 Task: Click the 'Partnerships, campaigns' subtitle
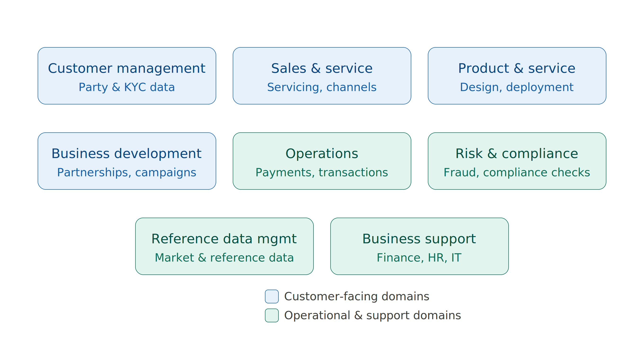tap(127, 172)
